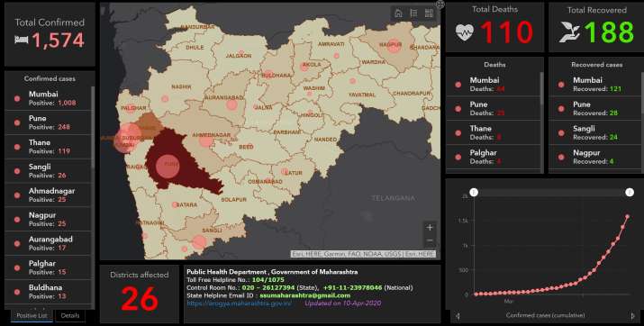Select the Positive List tab
The image size is (644, 326).
coord(32,316)
